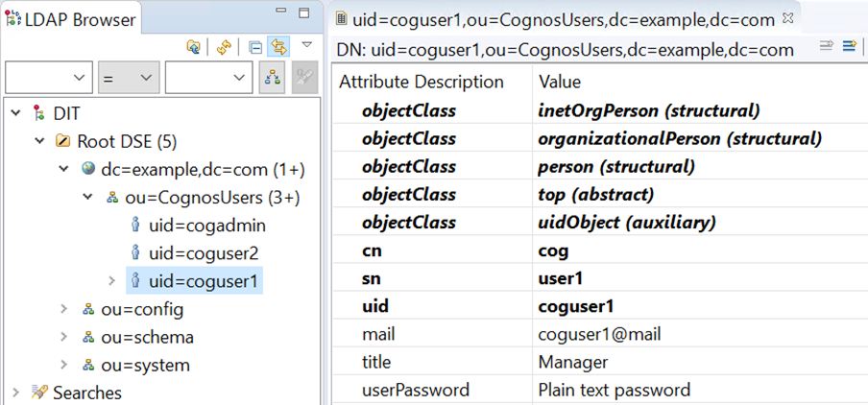Viewport: 868px width, 405px height.
Task: Select the top (abstract) value
Action: [595, 194]
